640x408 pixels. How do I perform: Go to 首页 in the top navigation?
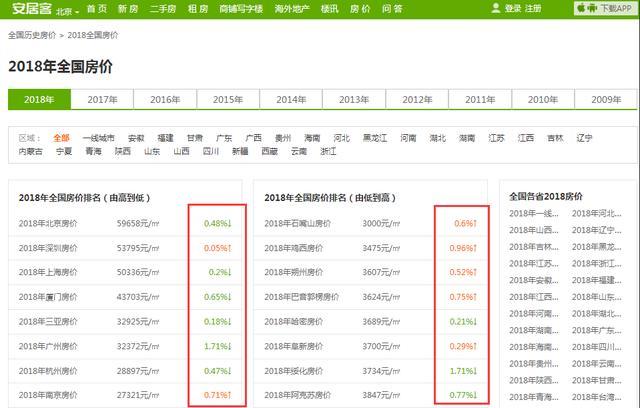pos(97,9)
